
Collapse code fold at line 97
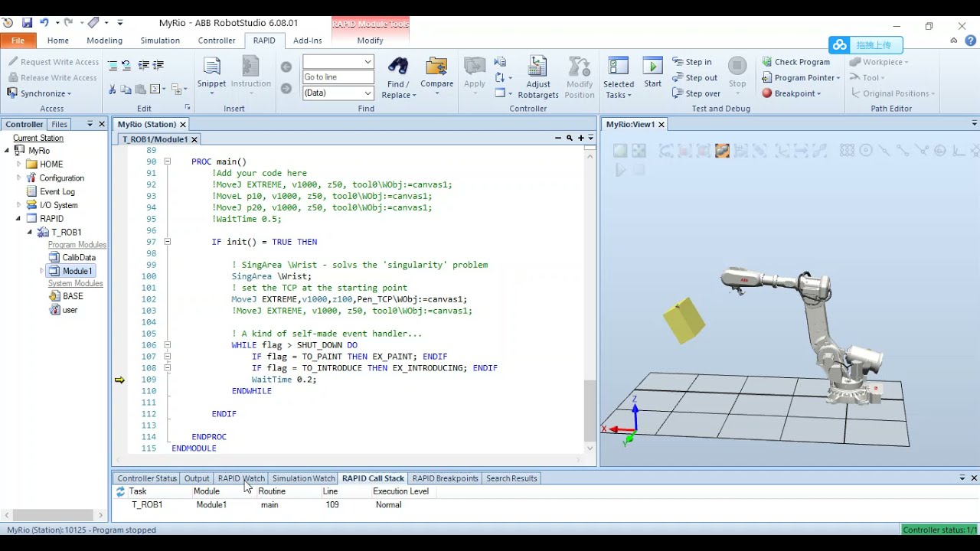(x=168, y=242)
